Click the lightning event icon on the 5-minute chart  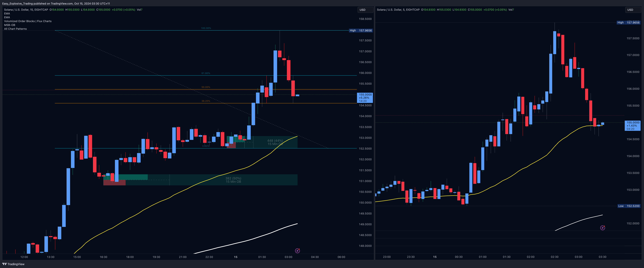[603, 228]
